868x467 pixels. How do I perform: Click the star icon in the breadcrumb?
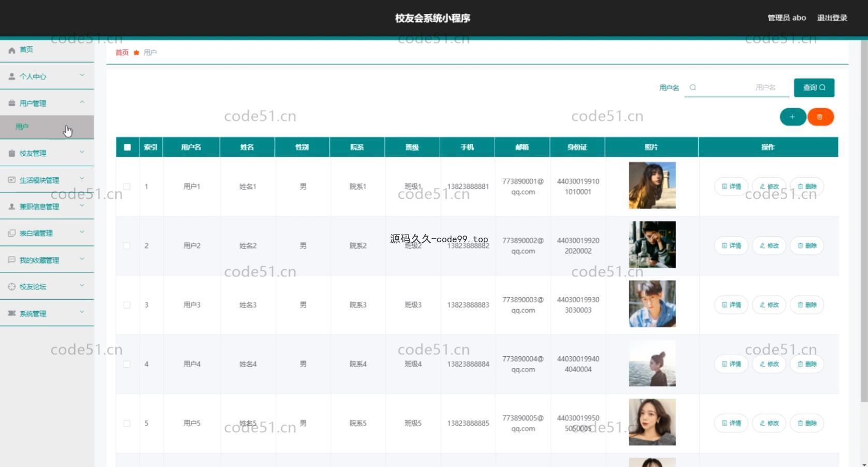point(136,52)
